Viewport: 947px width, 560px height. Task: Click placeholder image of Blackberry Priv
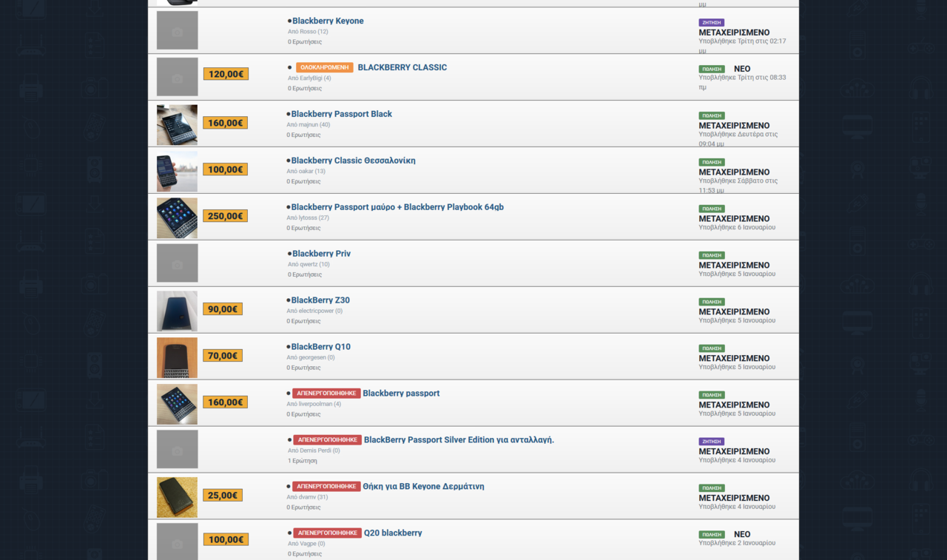coord(178,263)
